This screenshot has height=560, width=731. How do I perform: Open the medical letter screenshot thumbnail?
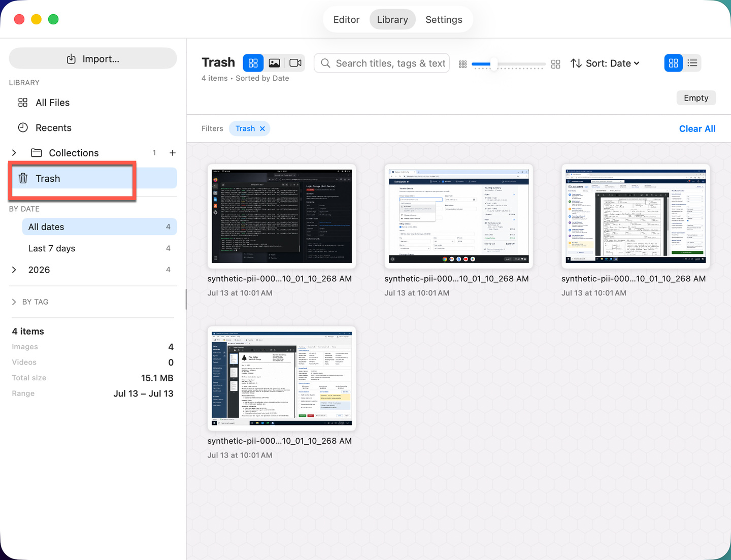(x=282, y=379)
